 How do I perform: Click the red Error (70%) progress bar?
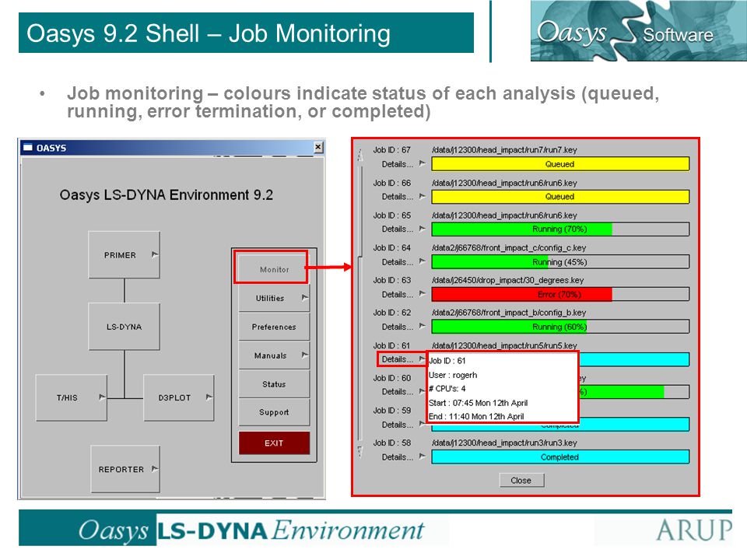pos(560,294)
